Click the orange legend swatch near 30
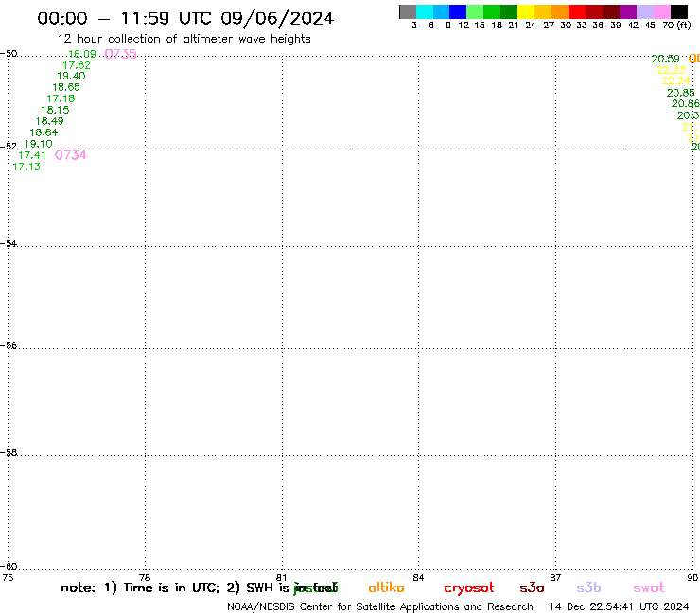The image size is (700, 615). [x=560, y=11]
